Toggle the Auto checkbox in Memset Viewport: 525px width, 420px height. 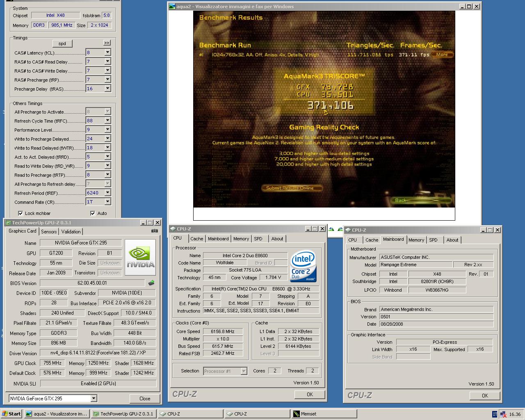(93, 213)
